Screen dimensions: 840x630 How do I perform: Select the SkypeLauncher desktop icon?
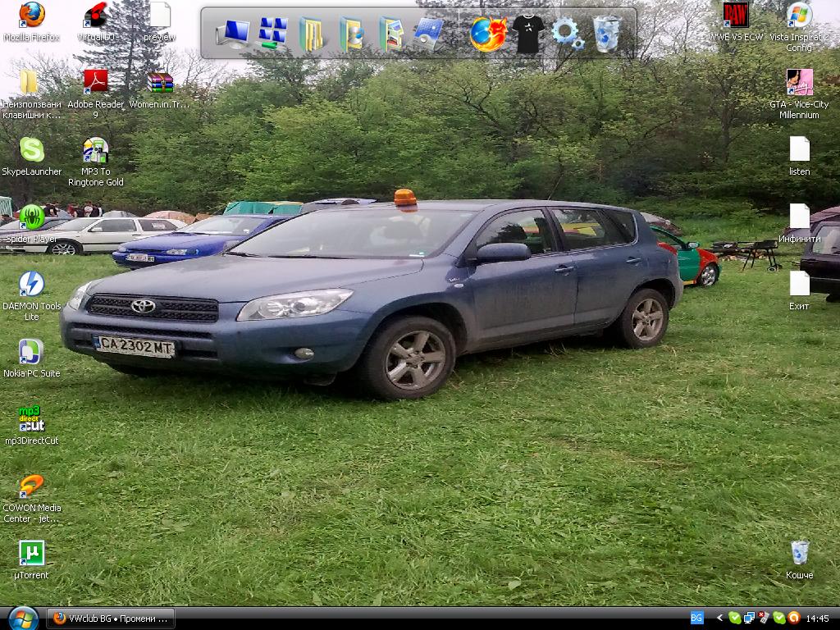[31, 150]
